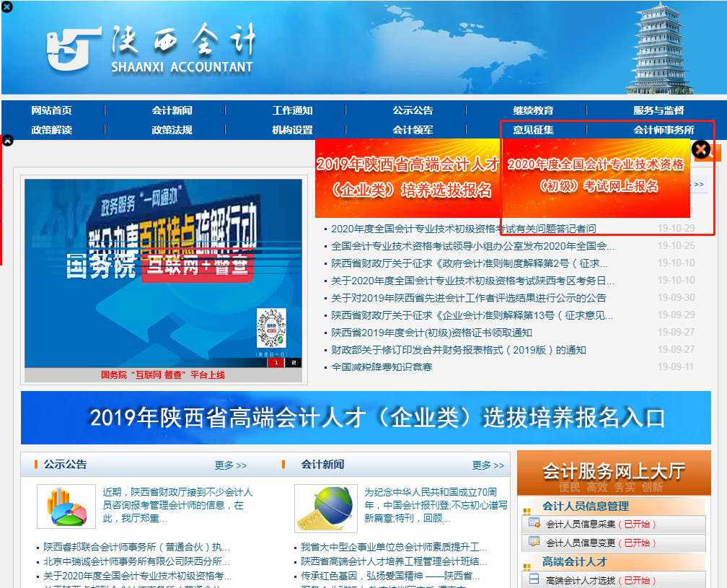Screen dimensions: 727x588
Task: Open the 陕西省2019年度会计(初级)资格证书领取通知 link
Action: click(x=431, y=333)
